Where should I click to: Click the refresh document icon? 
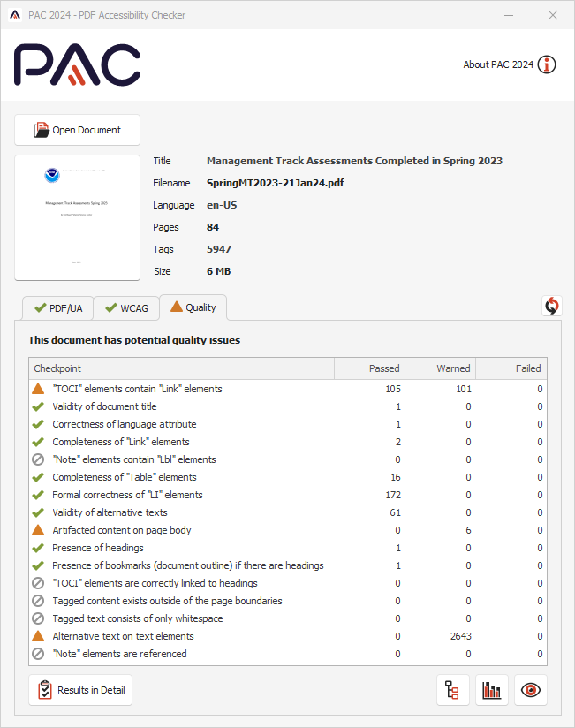tap(552, 306)
